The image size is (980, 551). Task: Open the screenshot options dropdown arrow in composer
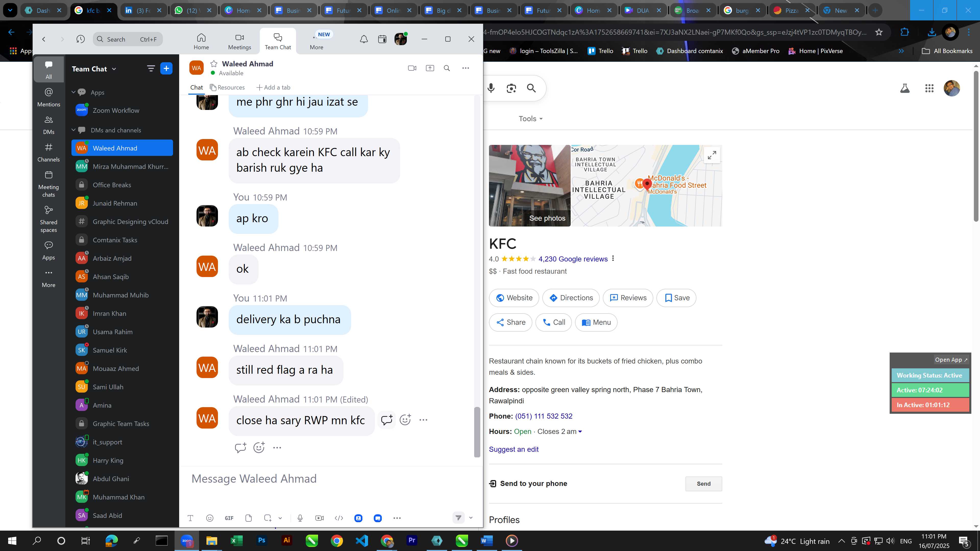click(x=280, y=518)
